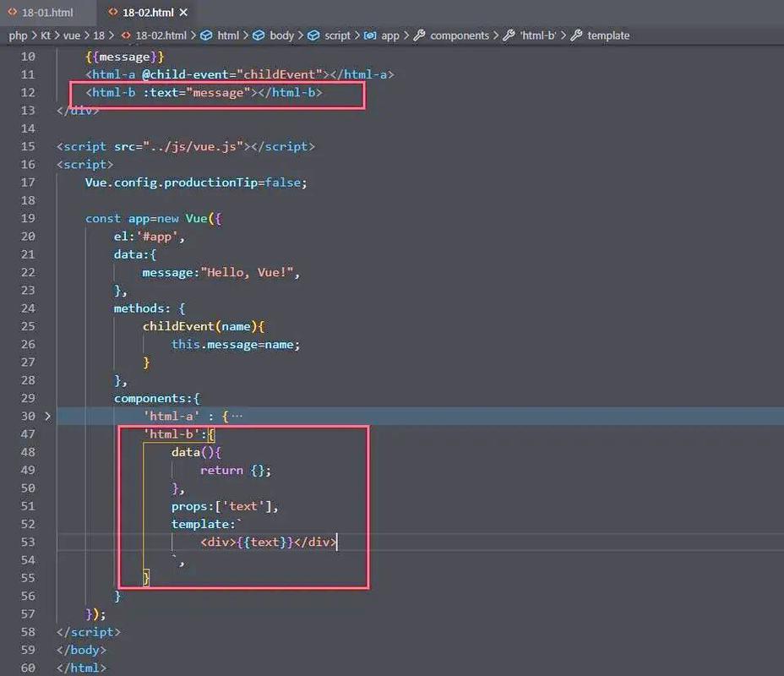Viewport: 784px width, 676px height.
Task: Click the HTML file icon on 18-01.html tab
Action: (x=13, y=12)
